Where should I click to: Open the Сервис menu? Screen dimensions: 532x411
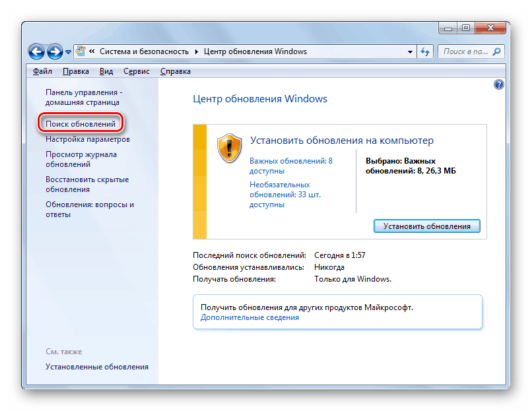pyautogui.click(x=137, y=71)
